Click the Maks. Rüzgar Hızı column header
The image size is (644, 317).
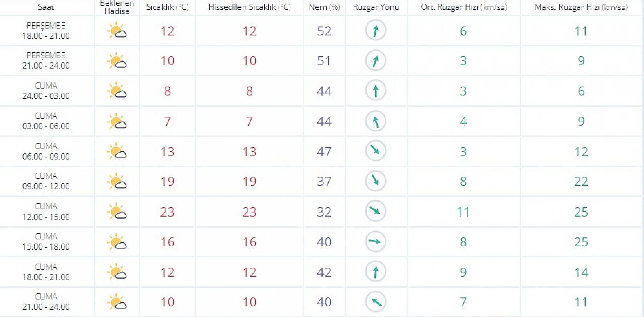(581, 7)
